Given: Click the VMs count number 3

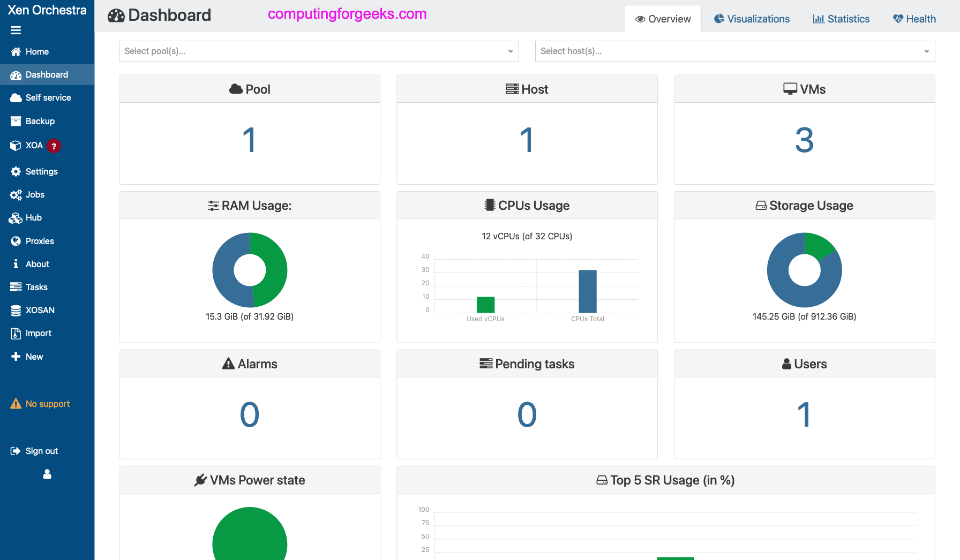Looking at the screenshot, I should click(x=805, y=140).
